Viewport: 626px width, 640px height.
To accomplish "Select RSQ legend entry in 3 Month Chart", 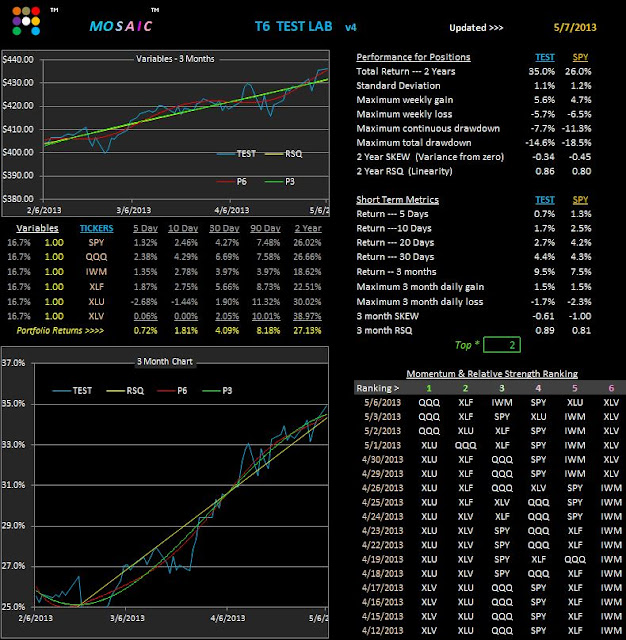I will pos(125,391).
